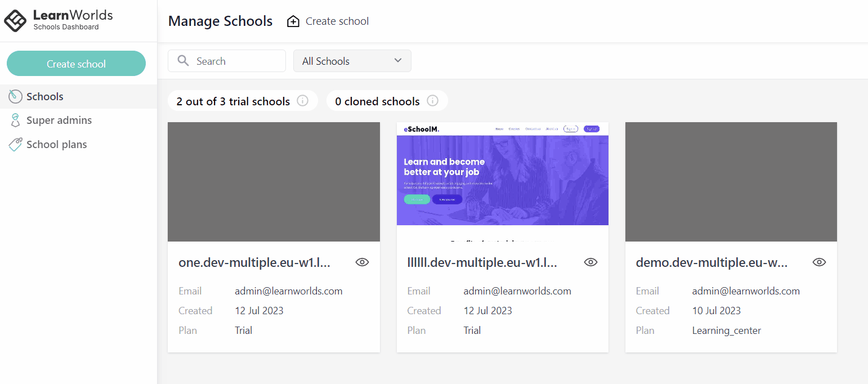
Task: Click the search magnifier icon
Action: 182,60
